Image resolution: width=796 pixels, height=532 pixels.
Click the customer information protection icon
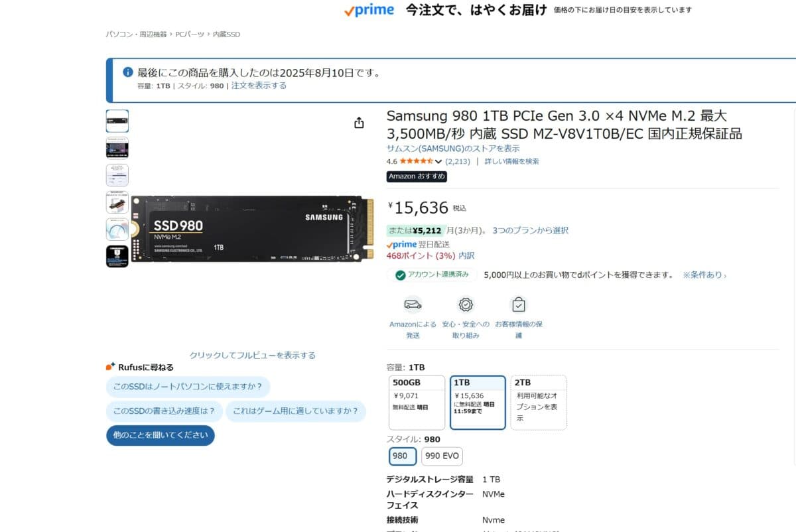tap(518, 304)
